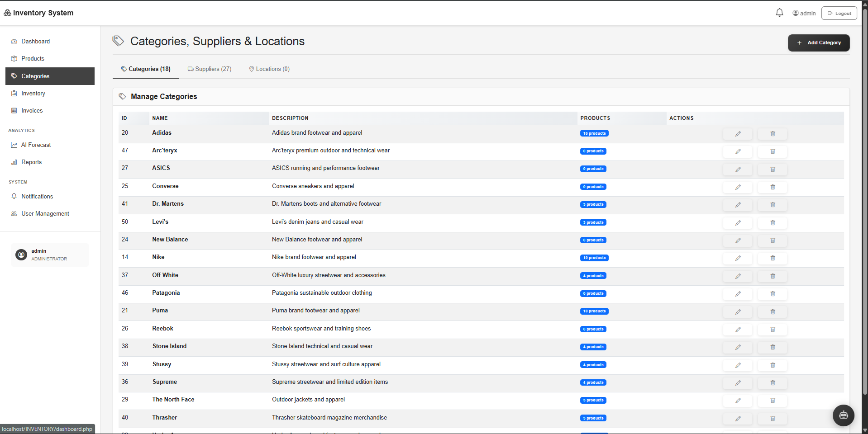
Task: Select the Reports sidebar icon
Action: click(14, 162)
